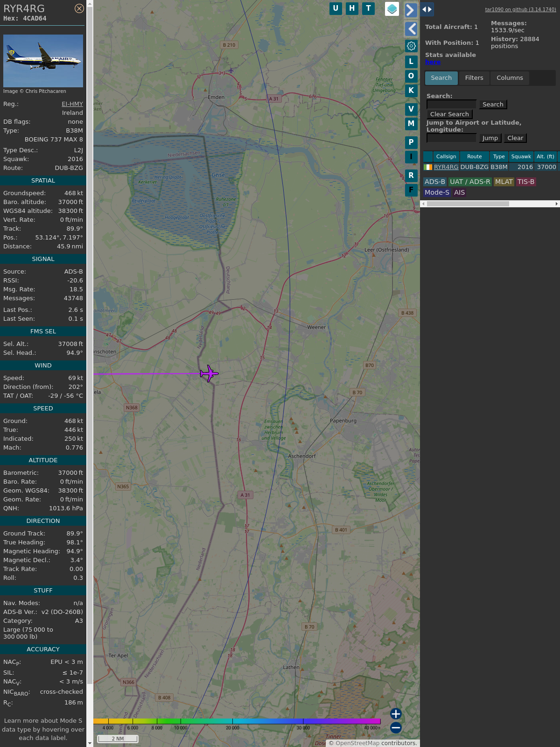
Task: Click the OpenStreetMap attribution link
Action: point(357,743)
